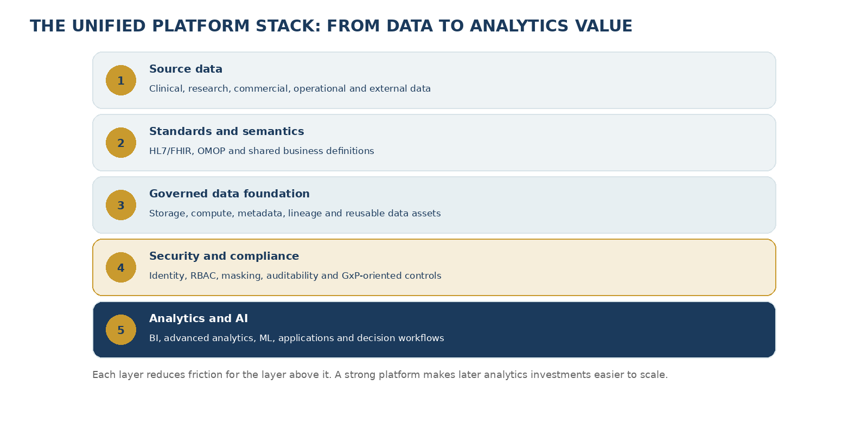The width and height of the screenshot is (868, 423).
Task: Click the gold circle numbered 1
Action: [x=121, y=80]
